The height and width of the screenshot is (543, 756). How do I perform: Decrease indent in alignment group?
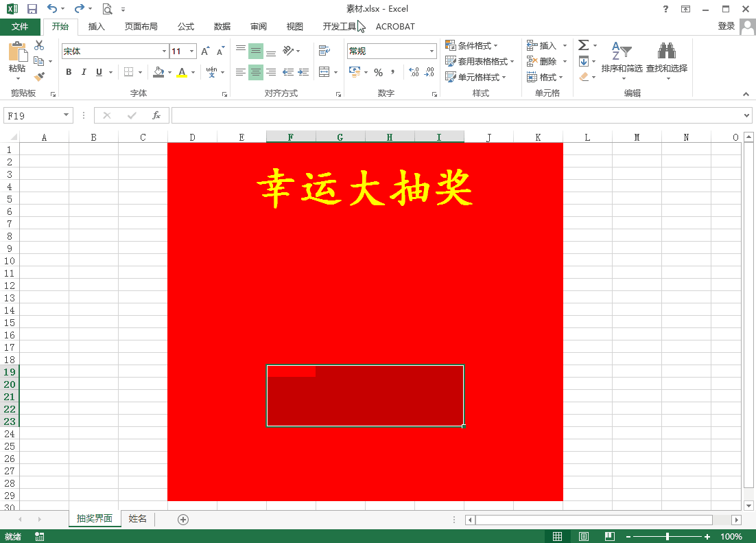point(288,72)
